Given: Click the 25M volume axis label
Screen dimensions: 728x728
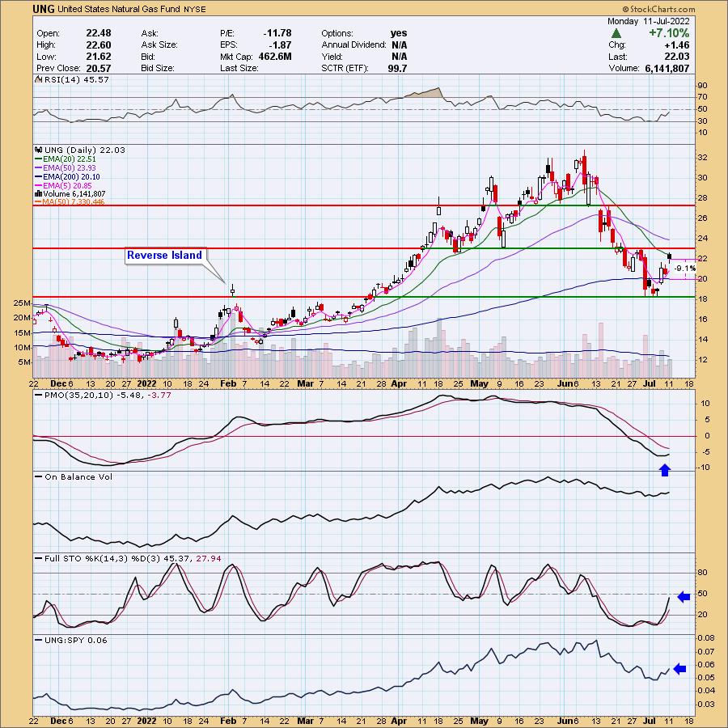Looking at the screenshot, I should 21,303.
